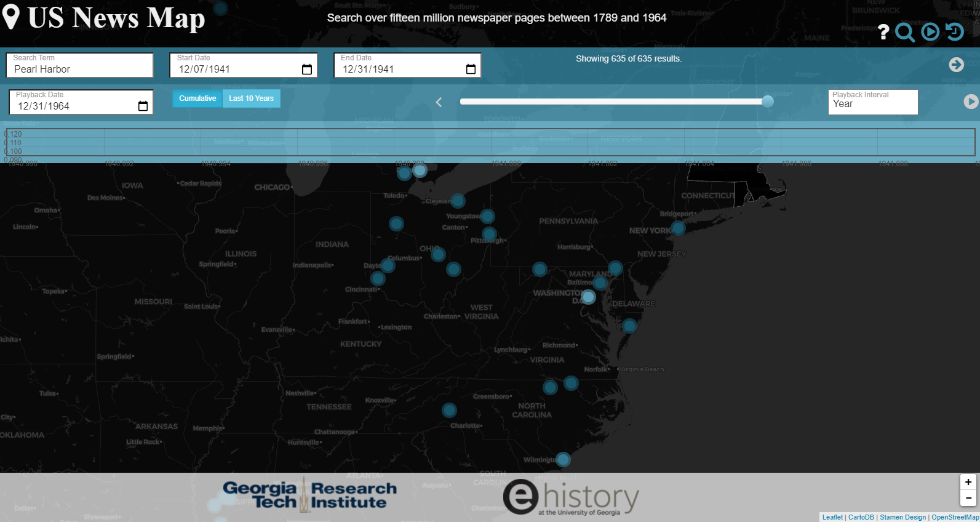This screenshot has height=522, width=980.
Task: Click the Georgia Tech Research Institute logo
Action: click(309, 496)
